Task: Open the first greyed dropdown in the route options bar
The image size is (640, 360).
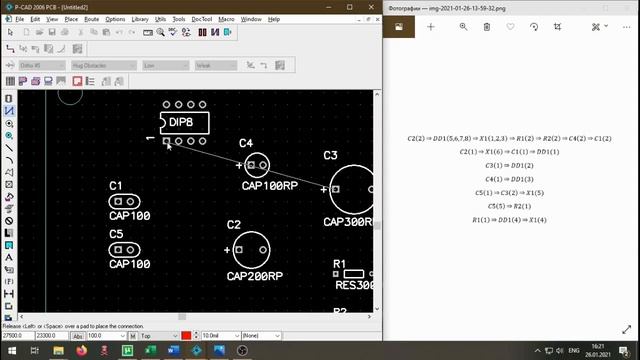Action: pos(42,65)
